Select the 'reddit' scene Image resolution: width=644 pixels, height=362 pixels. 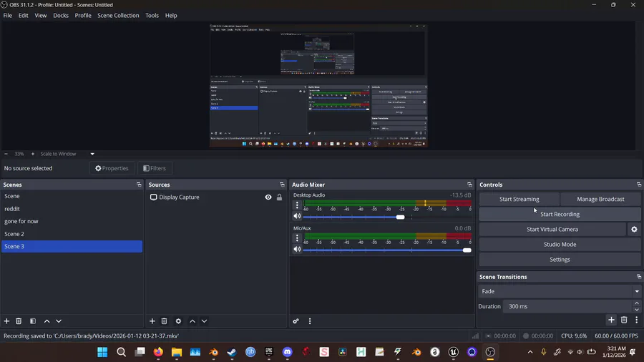click(72, 209)
